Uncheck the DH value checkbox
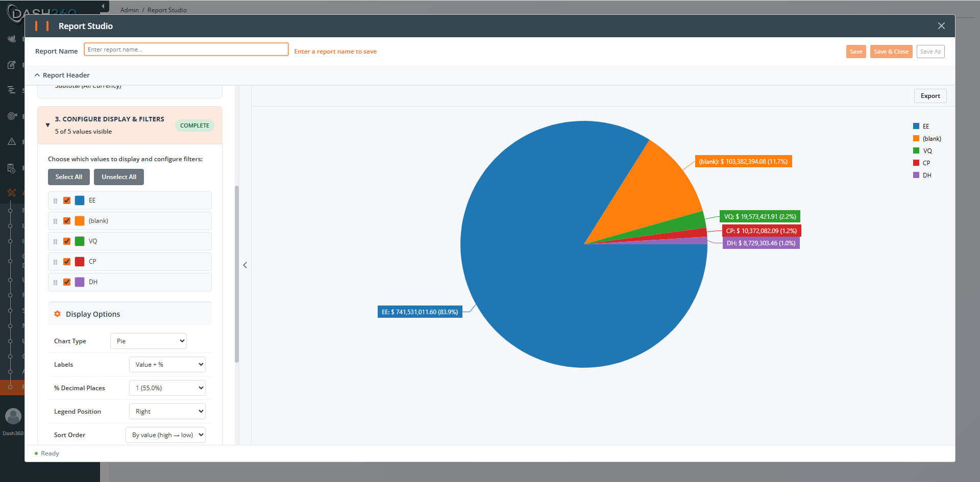 [67, 282]
